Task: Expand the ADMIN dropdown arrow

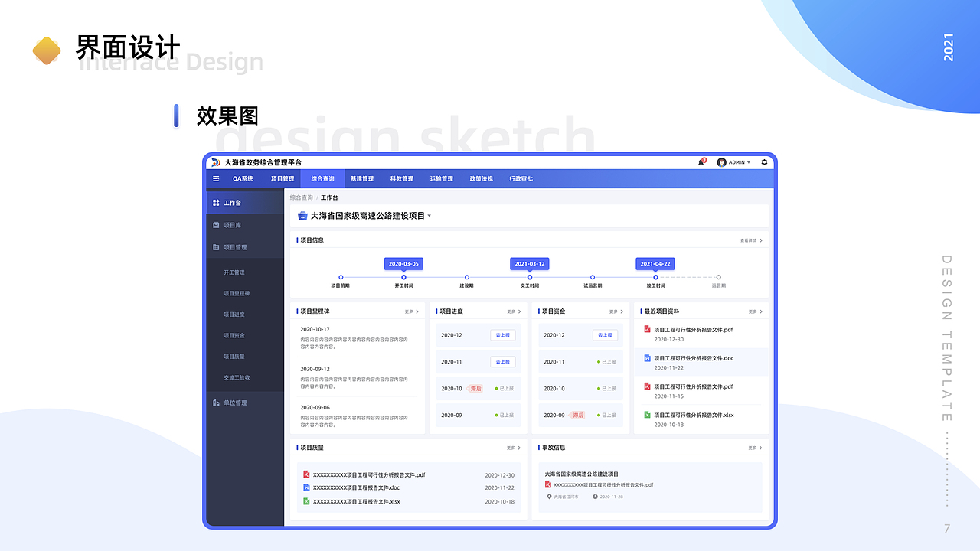Action: pos(747,162)
